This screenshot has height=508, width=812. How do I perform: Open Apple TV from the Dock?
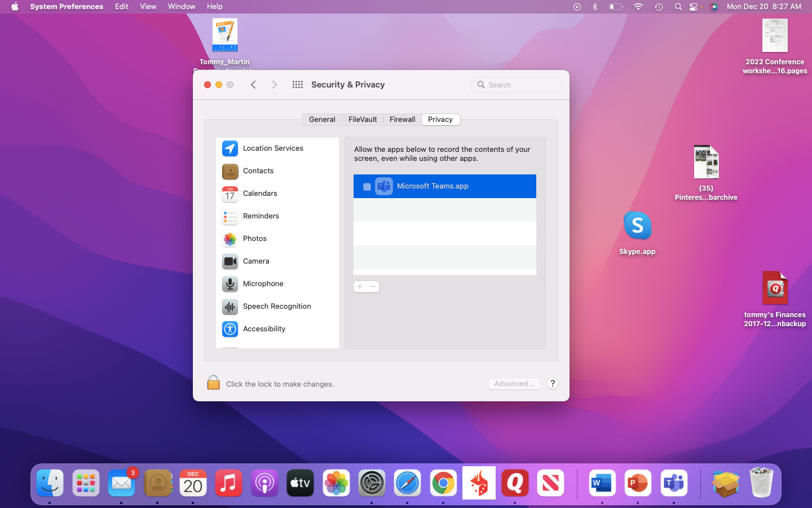301,484
